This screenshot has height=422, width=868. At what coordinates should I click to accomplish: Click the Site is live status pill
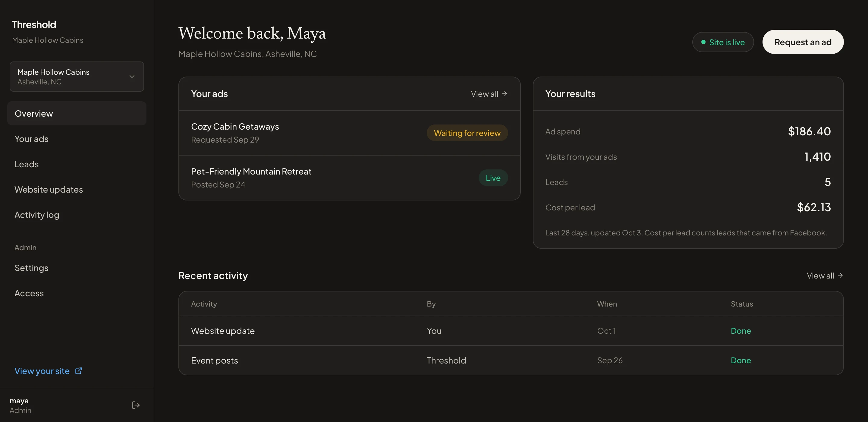tap(723, 42)
